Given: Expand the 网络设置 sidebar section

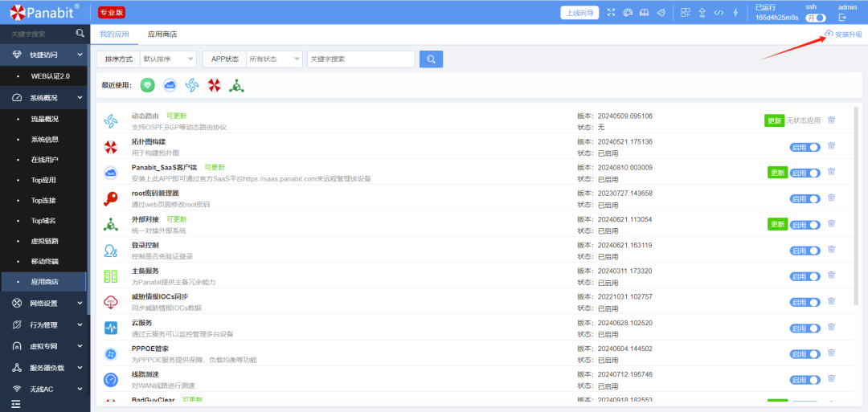Looking at the screenshot, I should click(44, 303).
